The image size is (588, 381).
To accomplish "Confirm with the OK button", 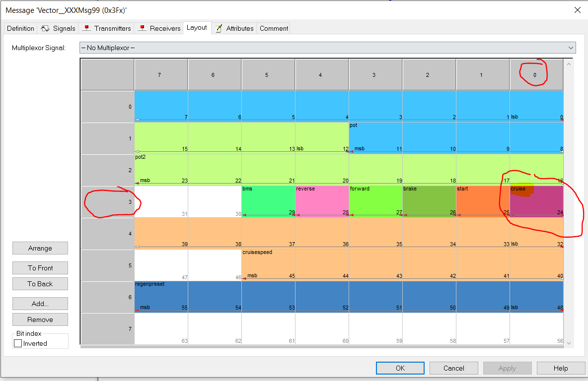I will click(x=400, y=368).
